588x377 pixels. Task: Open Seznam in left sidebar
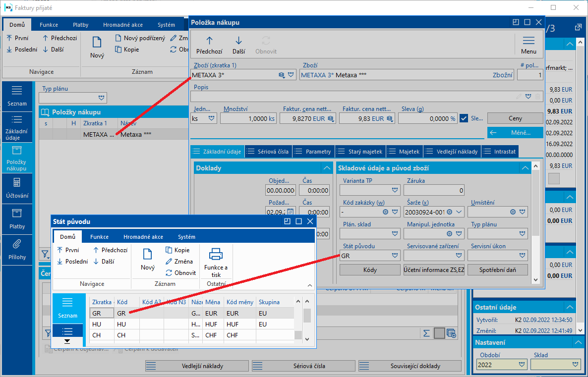tap(17, 96)
